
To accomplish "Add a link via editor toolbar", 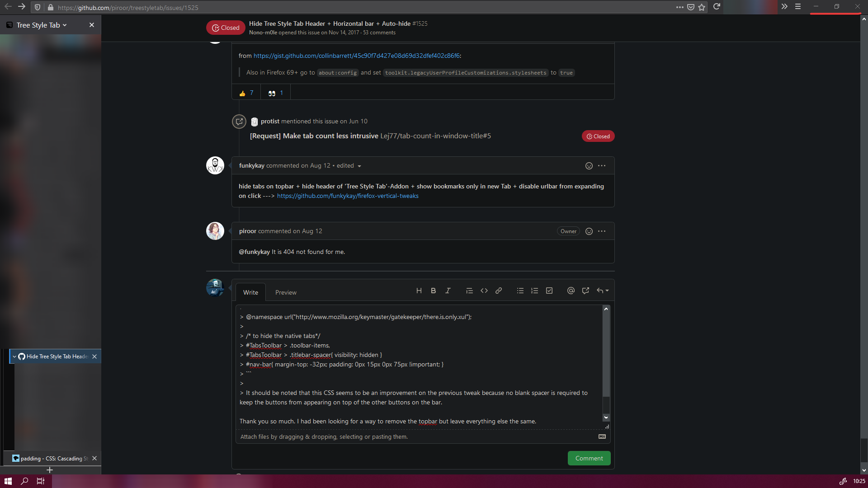I will tap(498, 291).
